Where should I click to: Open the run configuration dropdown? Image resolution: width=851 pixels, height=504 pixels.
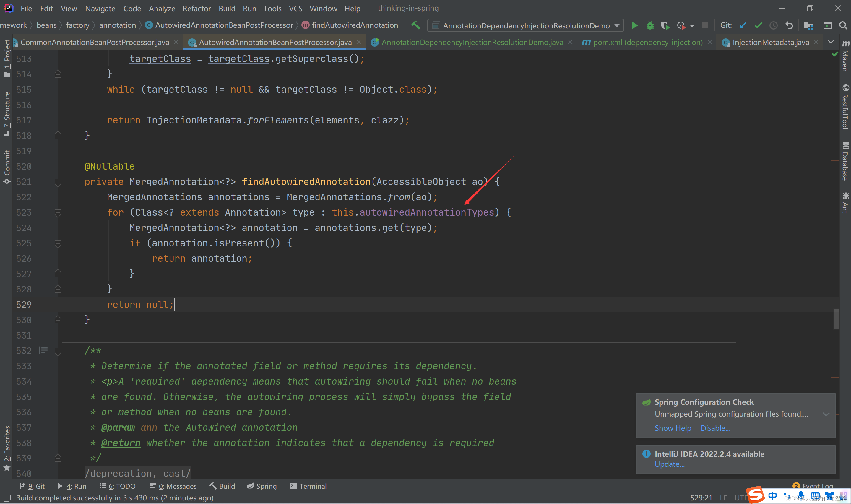pos(525,25)
